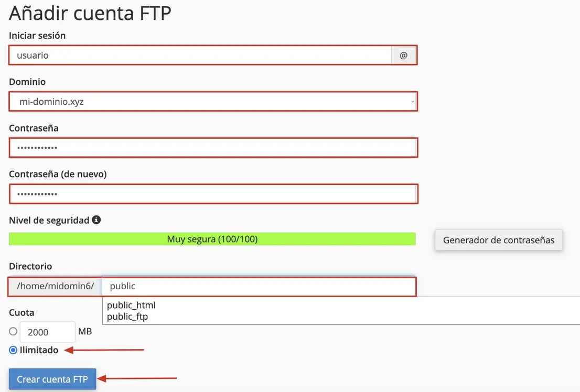This screenshot has height=392, width=580.
Task: Open the Generador de contraseñas
Action: [498, 240]
